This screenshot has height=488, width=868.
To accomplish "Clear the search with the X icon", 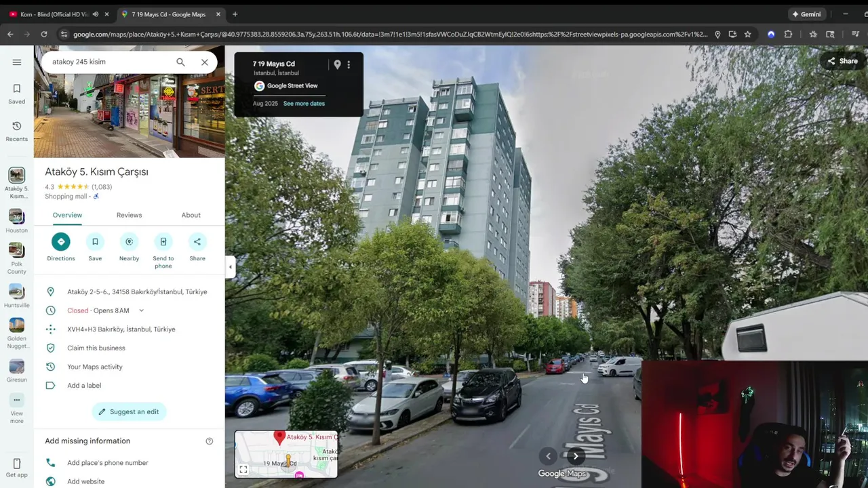I will [205, 62].
